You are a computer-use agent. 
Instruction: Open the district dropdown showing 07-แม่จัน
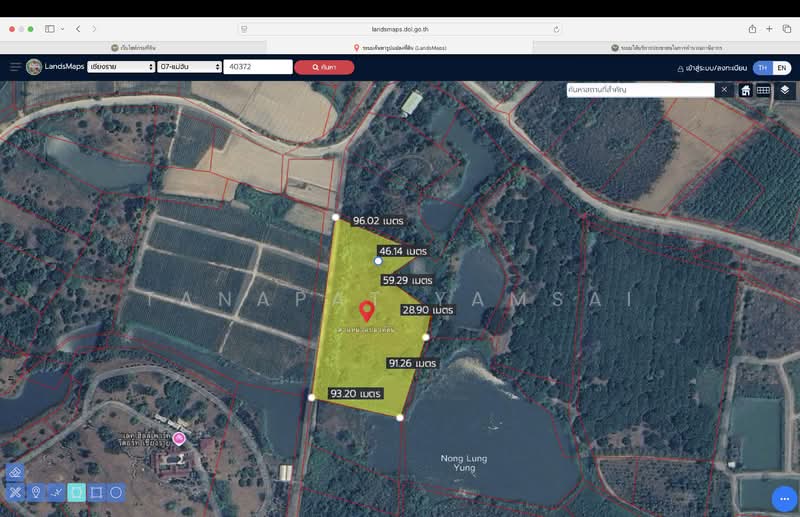[x=189, y=67]
